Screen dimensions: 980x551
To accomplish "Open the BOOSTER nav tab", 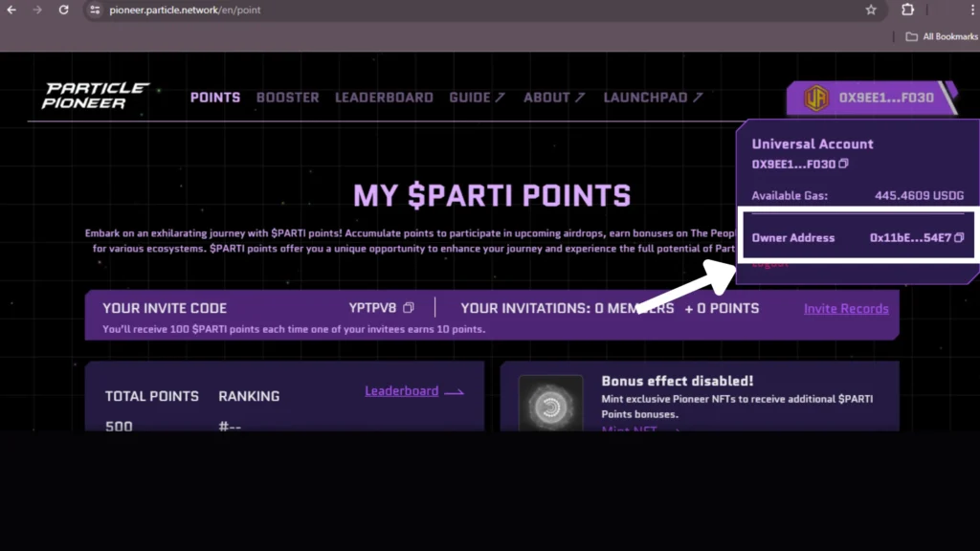I will point(287,98).
